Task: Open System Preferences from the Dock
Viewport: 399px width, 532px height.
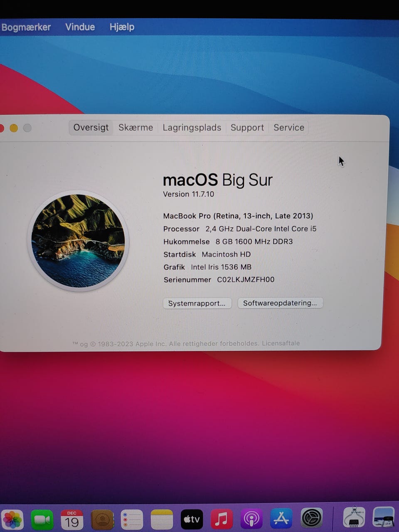Action: (x=311, y=519)
